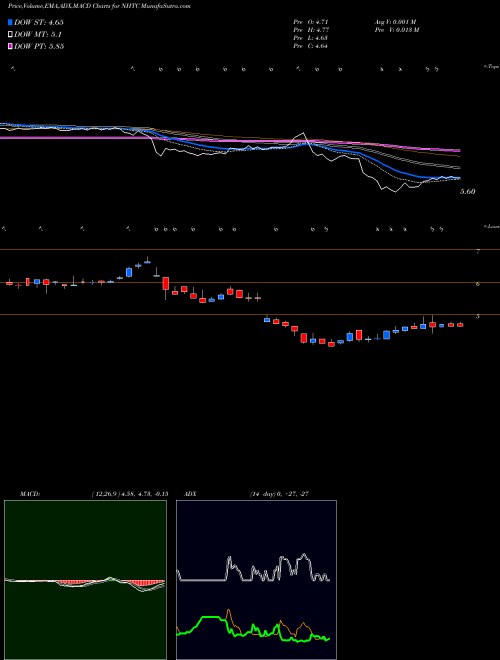The height and width of the screenshot is (660, 500).
Task: Click the 'Pre O: 4.71' open value
Action: 311,22
